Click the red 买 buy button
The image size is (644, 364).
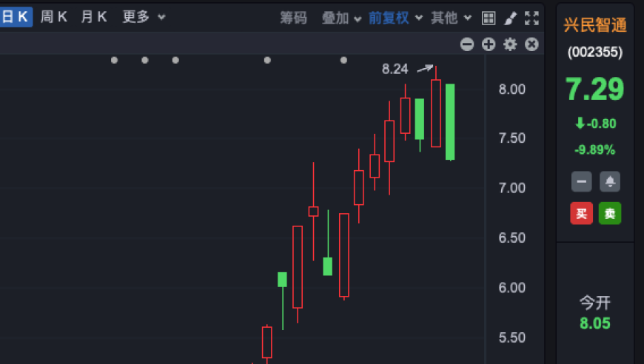point(581,213)
